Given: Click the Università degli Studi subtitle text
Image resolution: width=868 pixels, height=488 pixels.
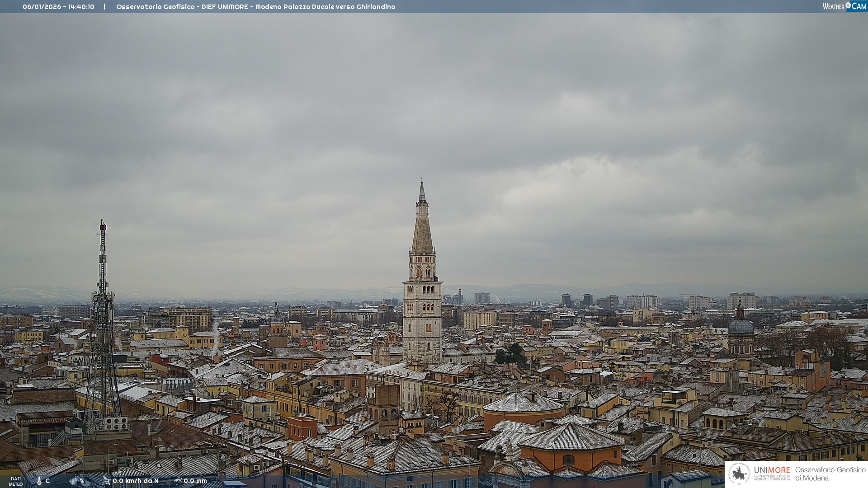Looking at the screenshot, I should click(772, 478).
